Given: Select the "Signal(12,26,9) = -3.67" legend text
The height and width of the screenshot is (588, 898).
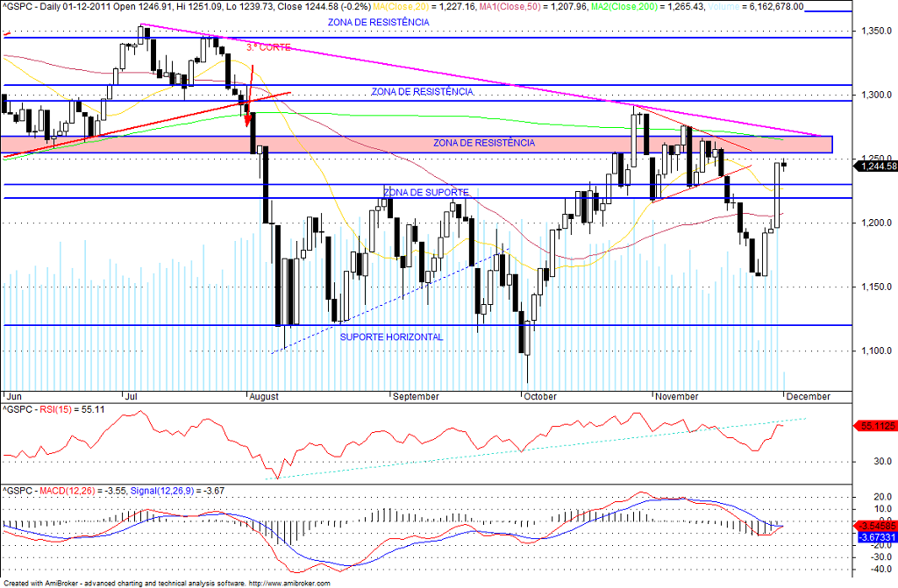Looking at the screenshot, I should (x=177, y=491).
